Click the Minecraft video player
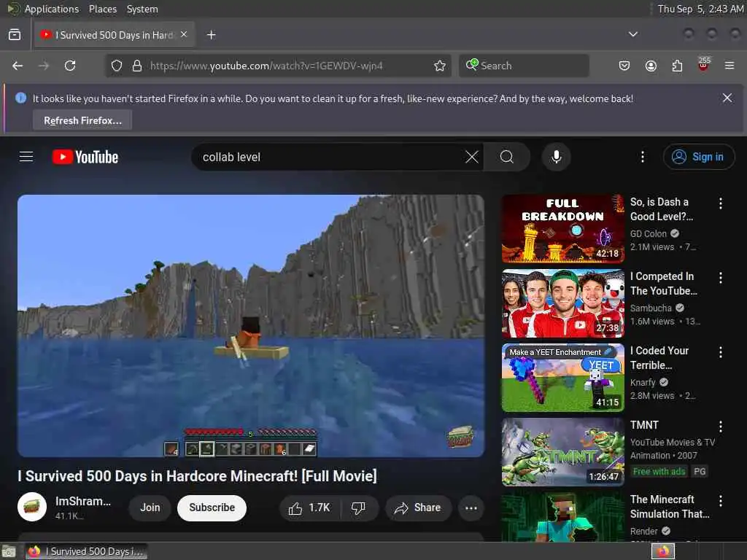This screenshot has height=560, width=747. point(251,326)
